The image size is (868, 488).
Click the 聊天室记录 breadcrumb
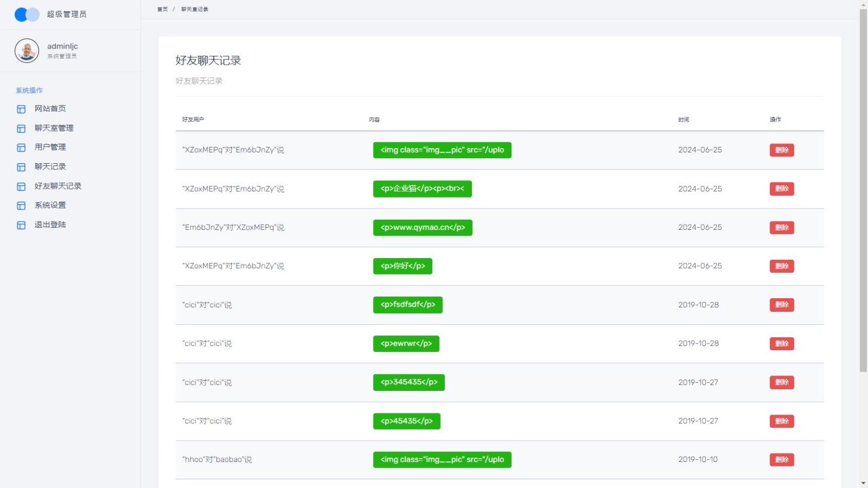[x=194, y=9]
